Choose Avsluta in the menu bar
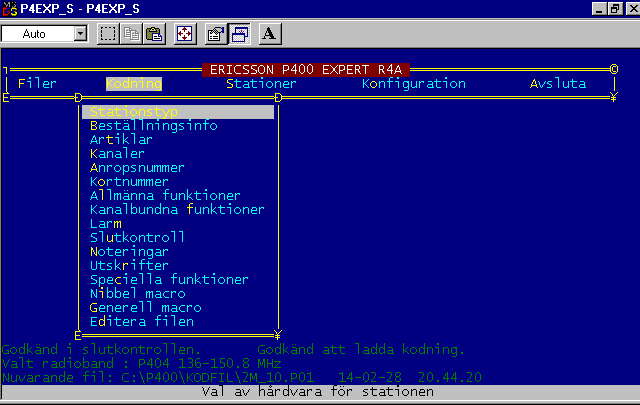The width and height of the screenshot is (640, 405). tap(558, 84)
